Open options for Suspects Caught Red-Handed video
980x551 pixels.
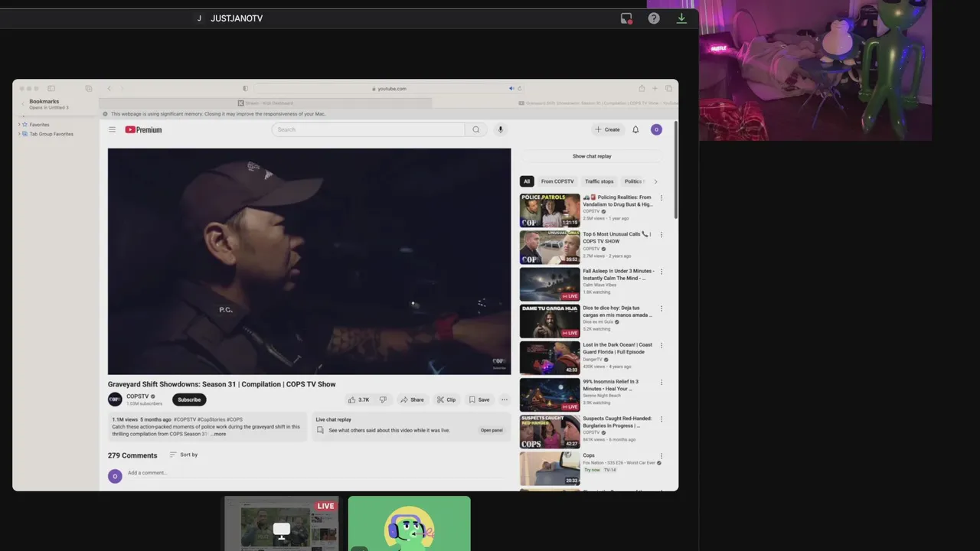tap(661, 419)
